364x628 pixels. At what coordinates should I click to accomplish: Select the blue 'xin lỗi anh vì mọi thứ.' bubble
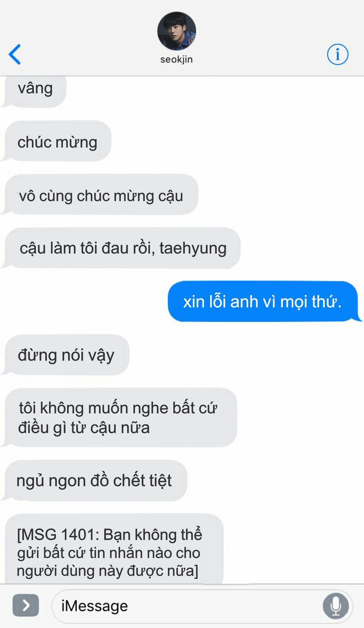[x=265, y=301]
